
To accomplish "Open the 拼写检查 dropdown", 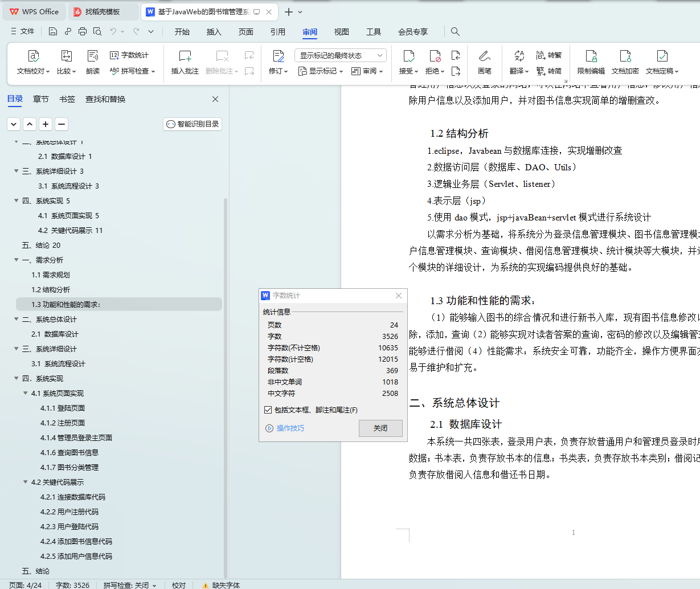I will (x=132, y=71).
